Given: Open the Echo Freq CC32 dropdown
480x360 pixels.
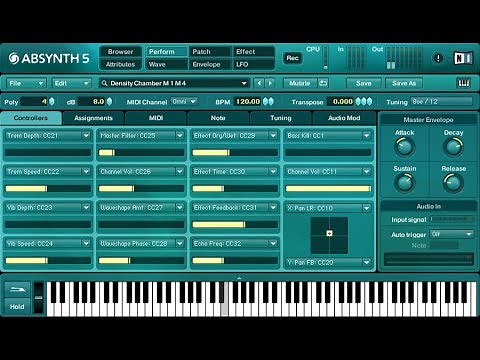Looking at the screenshot, I should [x=273, y=244].
